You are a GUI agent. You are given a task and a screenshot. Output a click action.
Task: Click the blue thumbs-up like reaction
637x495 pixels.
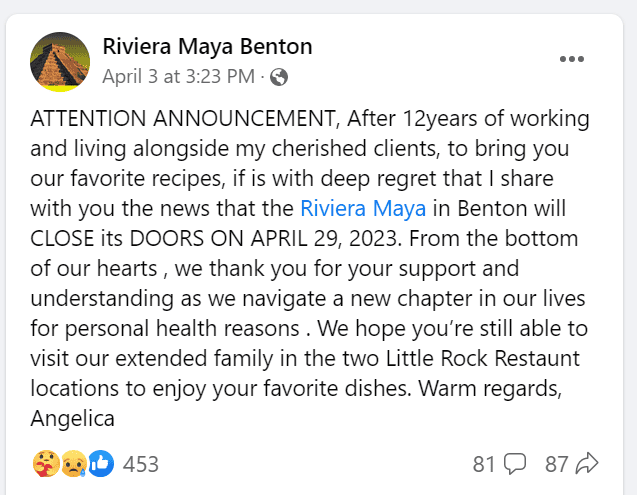click(100, 463)
